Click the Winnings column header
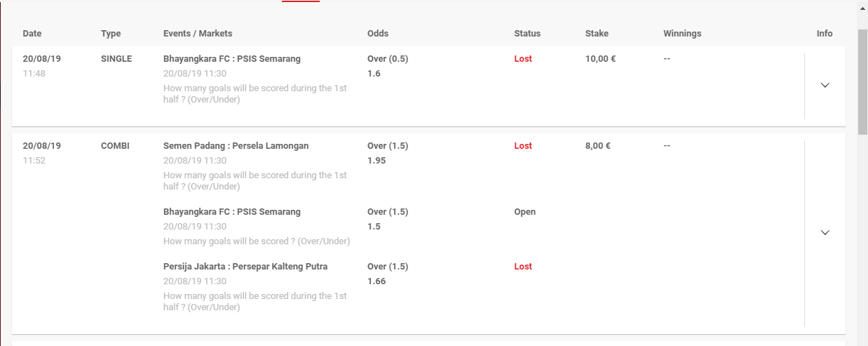The width and height of the screenshot is (868, 346). [682, 34]
